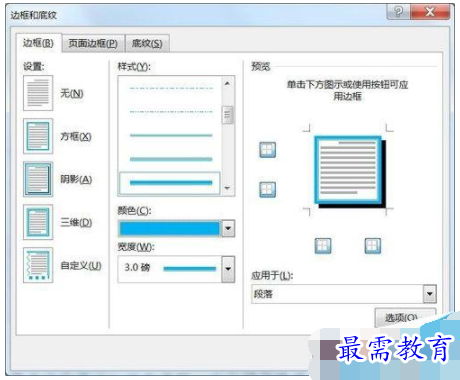Switch to the 底纹(S) tab

147,44
